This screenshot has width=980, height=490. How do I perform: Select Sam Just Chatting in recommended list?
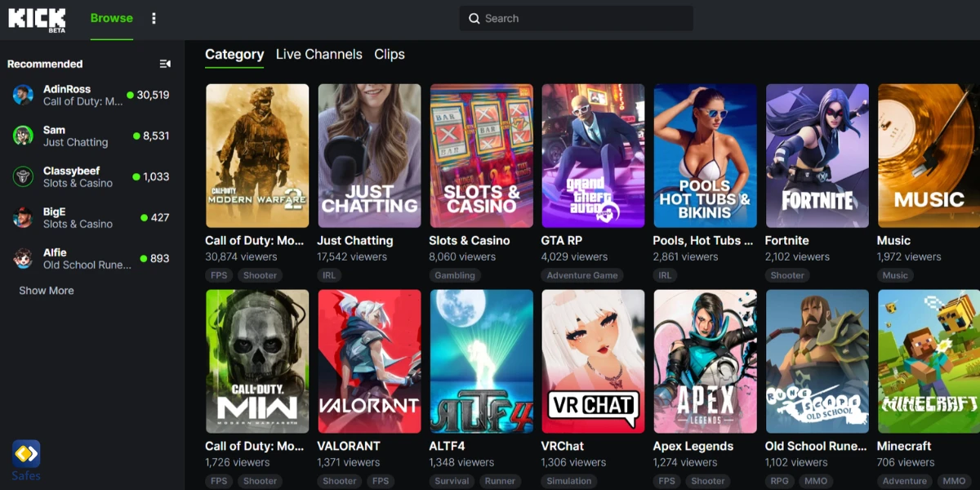point(91,136)
